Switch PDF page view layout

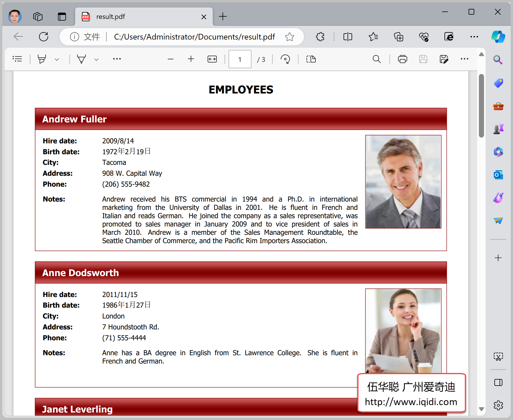pyautogui.click(x=311, y=59)
